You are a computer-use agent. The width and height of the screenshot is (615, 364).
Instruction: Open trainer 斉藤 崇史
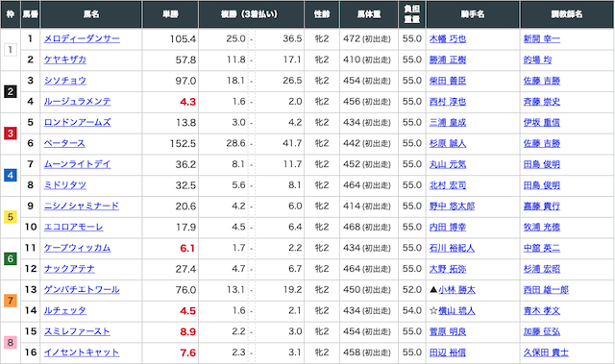[x=542, y=102]
